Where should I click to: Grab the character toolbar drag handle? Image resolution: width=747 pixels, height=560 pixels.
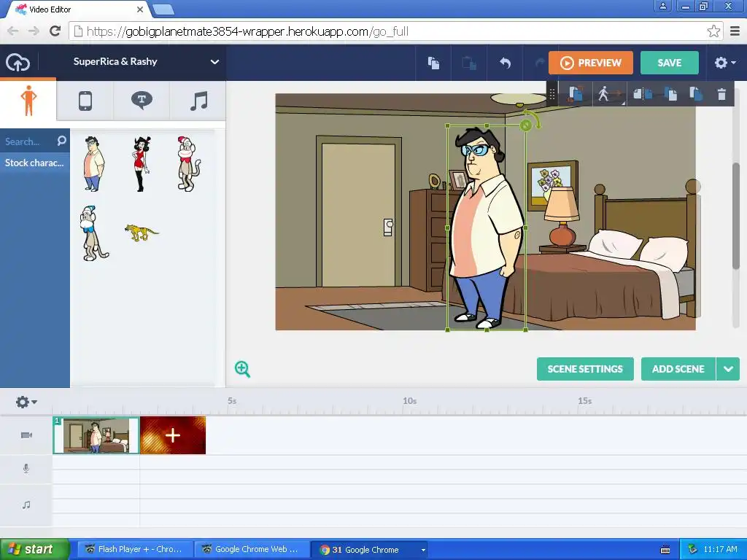coord(552,94)
